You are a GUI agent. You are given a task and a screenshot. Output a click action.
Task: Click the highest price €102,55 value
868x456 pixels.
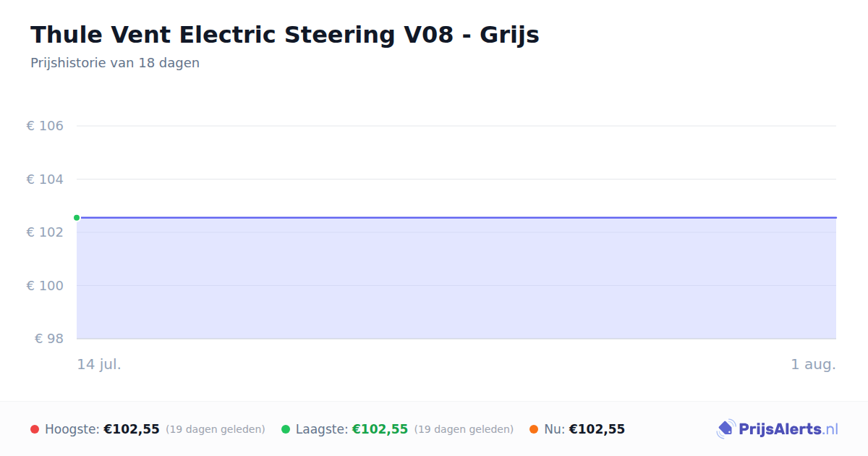coord(132,429)
